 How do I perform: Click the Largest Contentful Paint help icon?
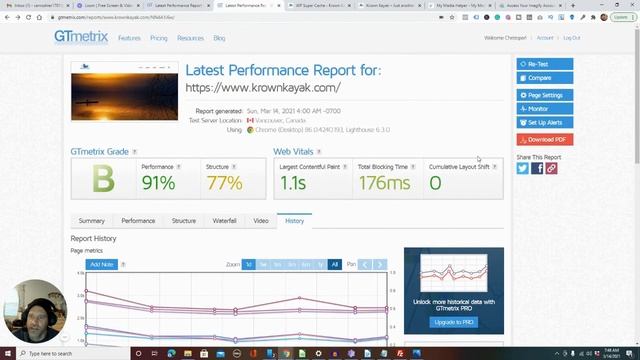pos(345,167)
